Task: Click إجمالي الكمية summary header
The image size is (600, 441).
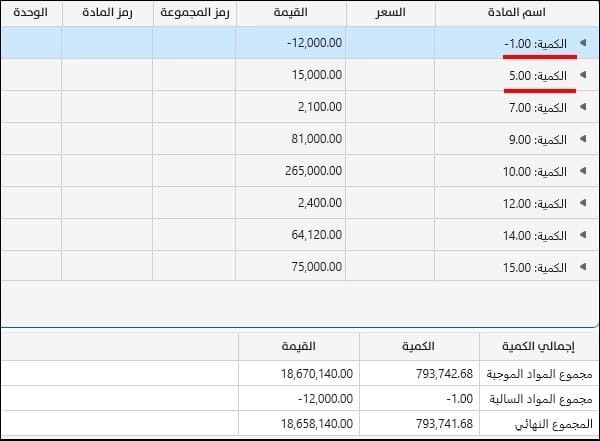Action: 539,346
